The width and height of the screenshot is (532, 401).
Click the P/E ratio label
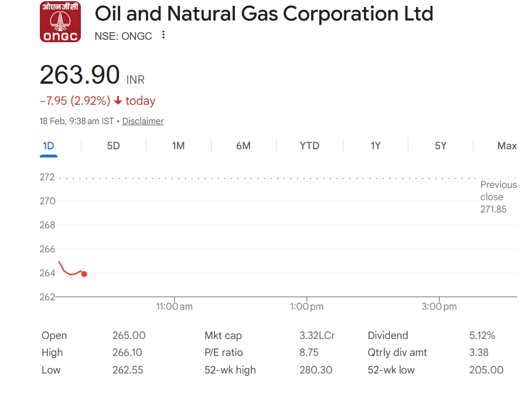(223, 352)
